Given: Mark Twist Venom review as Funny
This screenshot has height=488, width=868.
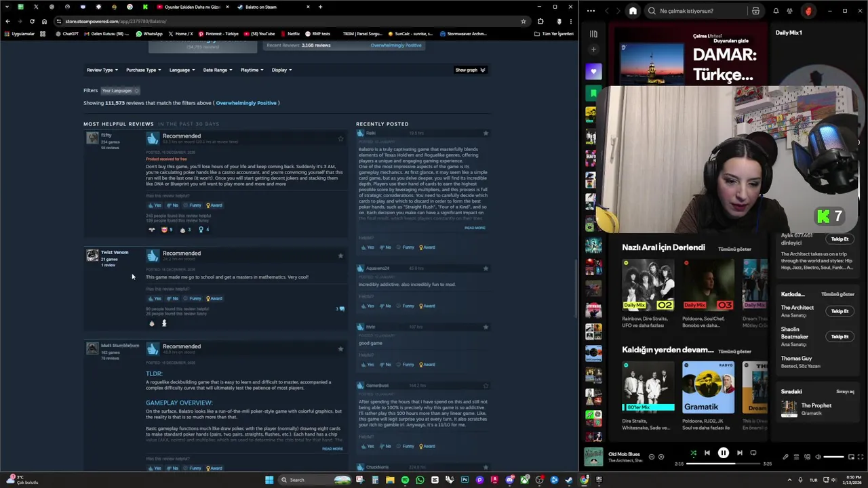Looking at the screenshot, I should [x=193, y=298].
